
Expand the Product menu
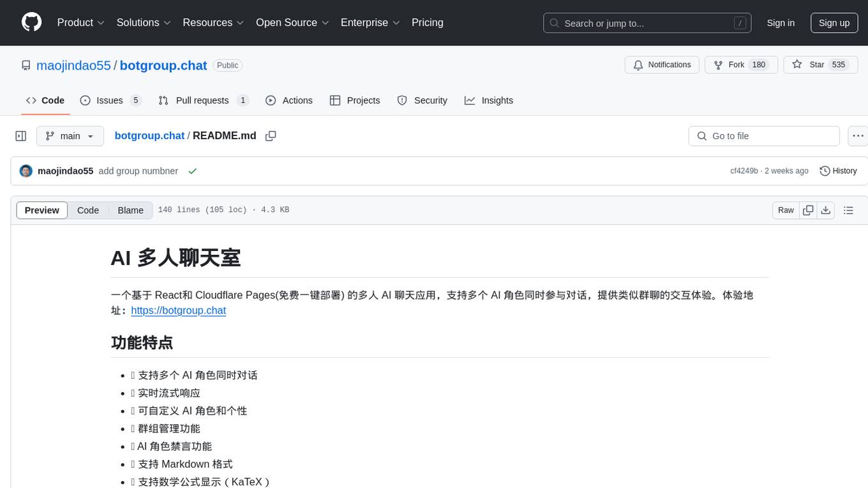pos(81,22)
